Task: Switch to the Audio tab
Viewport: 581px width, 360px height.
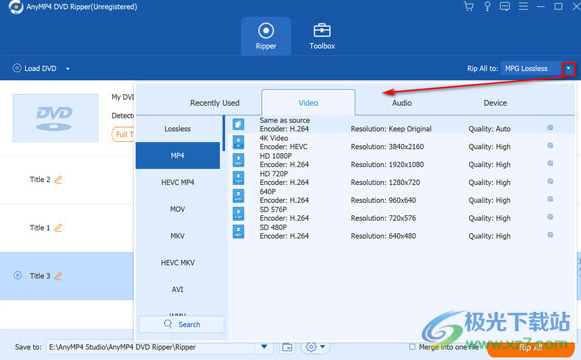Action: 402,103
